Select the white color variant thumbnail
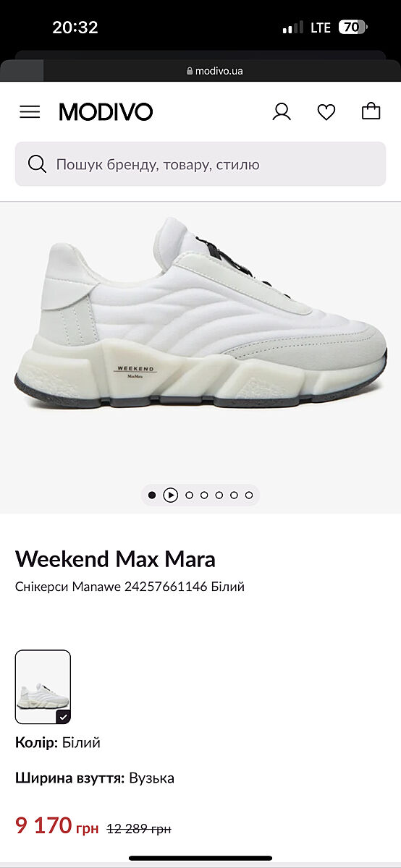This screenshot has height=868, width=401. (x=43, y=687)
